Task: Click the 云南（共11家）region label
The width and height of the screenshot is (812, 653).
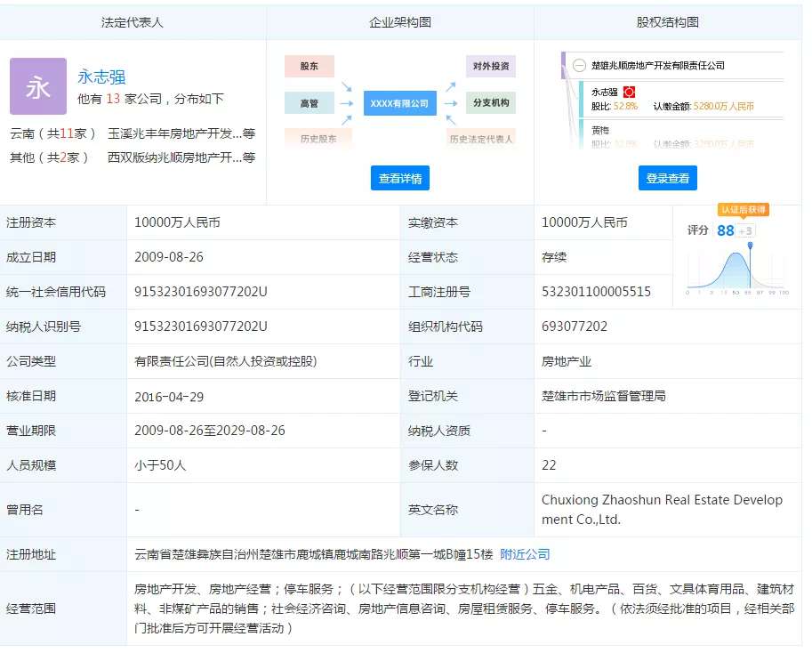Action: coord(52,133)
